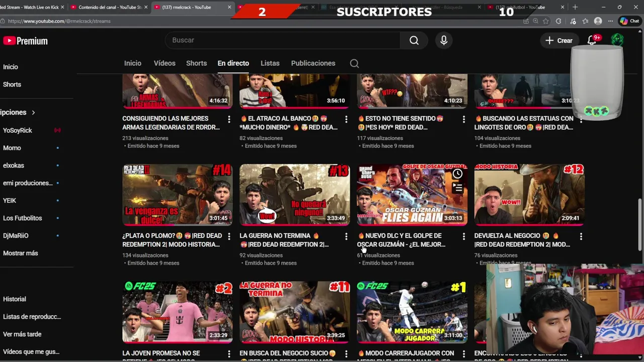Open emi producciones subscription channel
This screenshot has width=644, height=362.
[x=28, y=183]
